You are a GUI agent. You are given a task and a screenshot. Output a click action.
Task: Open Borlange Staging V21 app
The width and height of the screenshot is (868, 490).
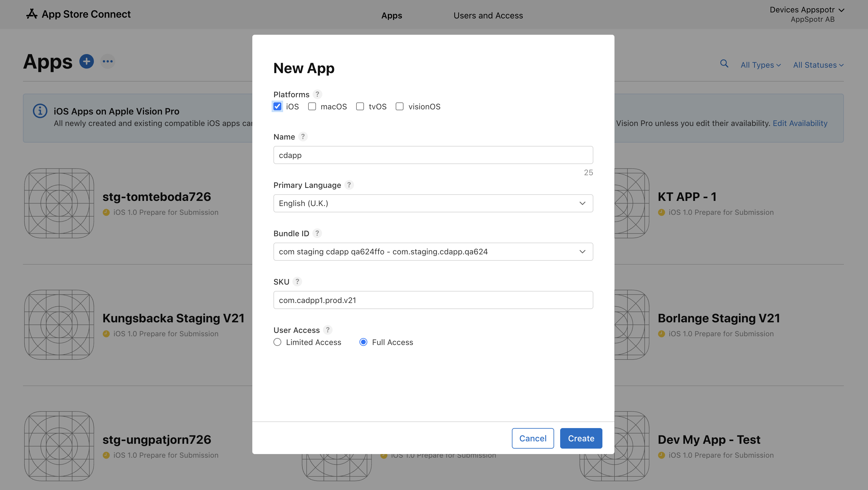(719, 318)
